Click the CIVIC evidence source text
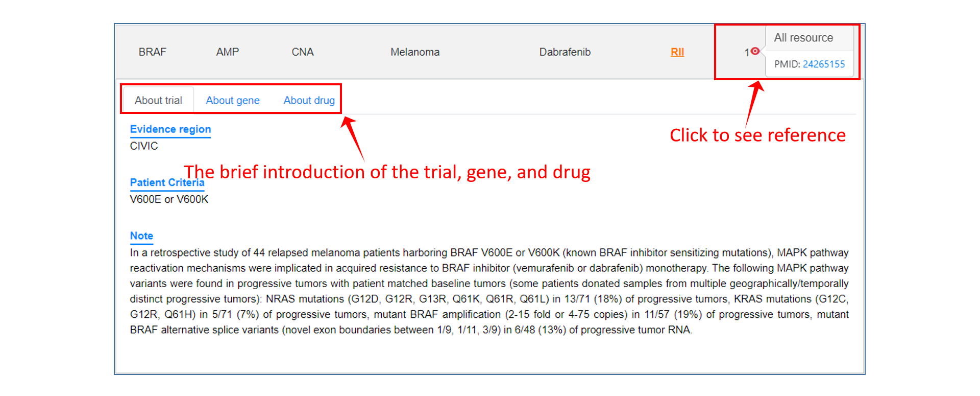980x396 pixels. click(x=144, y=146)
